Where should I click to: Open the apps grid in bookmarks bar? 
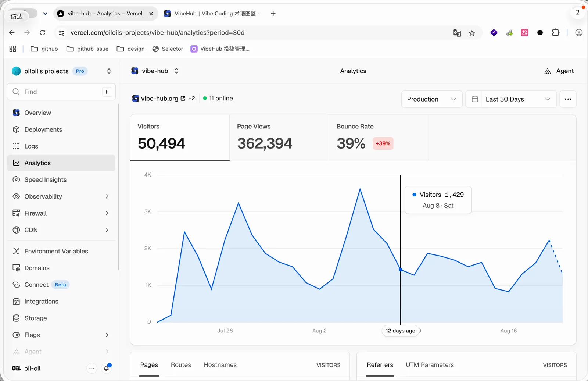12,49
